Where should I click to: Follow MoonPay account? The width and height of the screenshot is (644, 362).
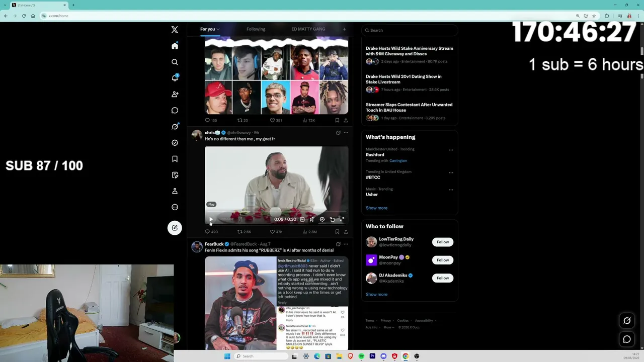[x=443, y=260]
